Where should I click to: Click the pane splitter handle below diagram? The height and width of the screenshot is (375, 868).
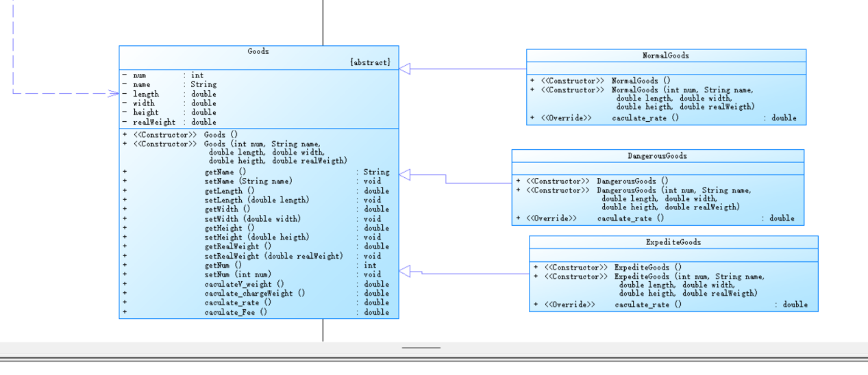421,348
